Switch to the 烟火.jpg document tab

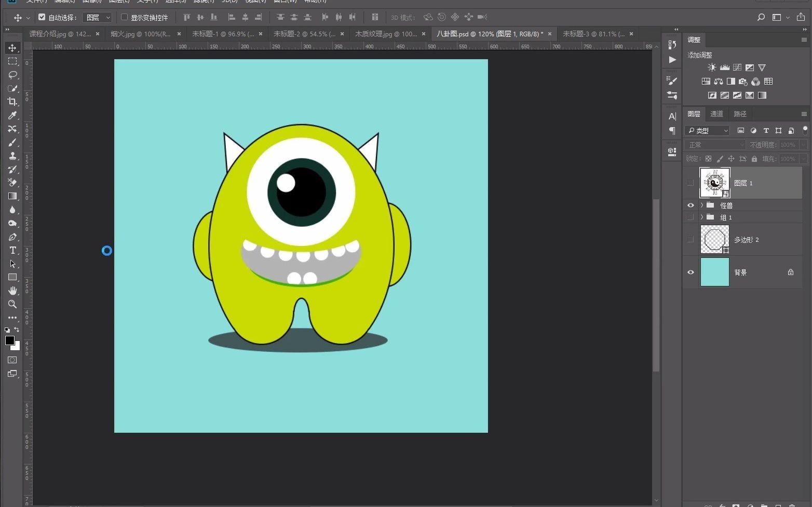click(140, 34)
